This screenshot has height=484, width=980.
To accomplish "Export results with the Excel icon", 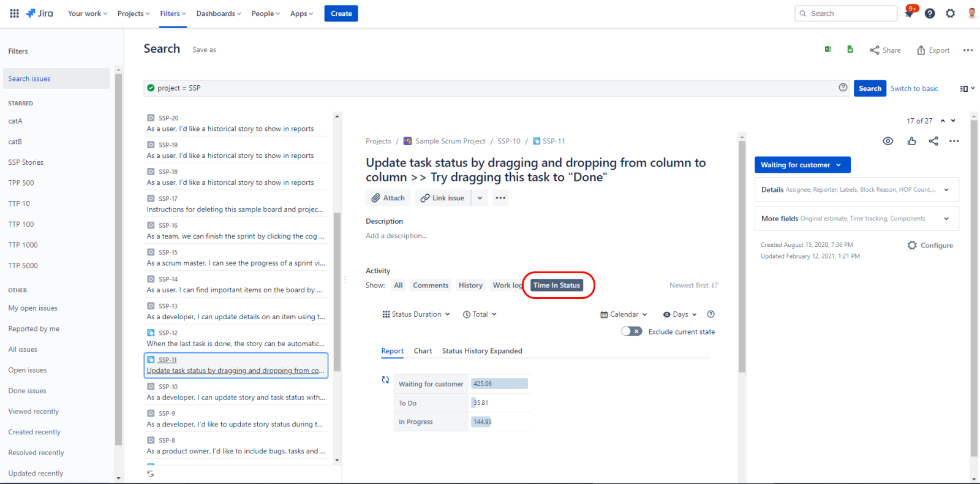I will [828, 50].
